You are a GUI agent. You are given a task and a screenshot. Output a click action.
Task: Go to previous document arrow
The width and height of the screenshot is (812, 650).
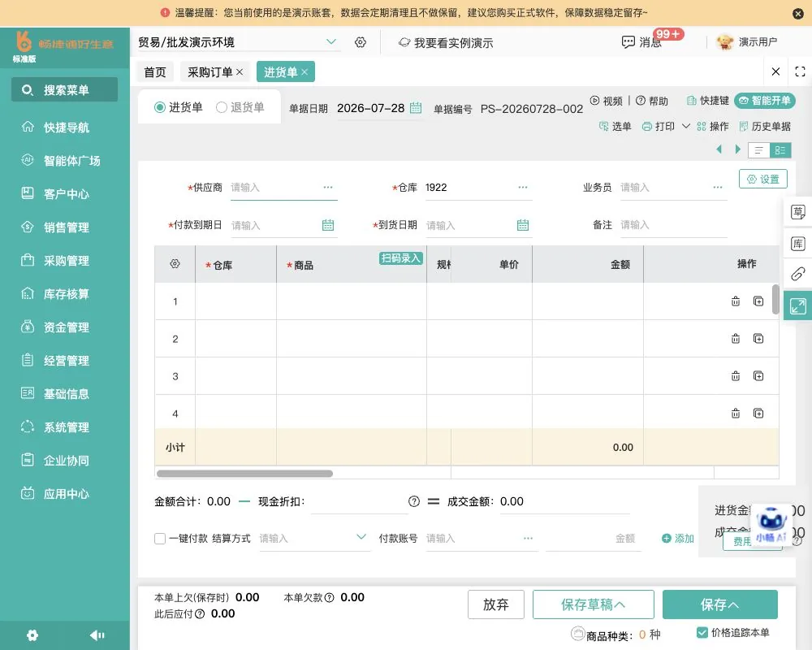pos(719,149)
